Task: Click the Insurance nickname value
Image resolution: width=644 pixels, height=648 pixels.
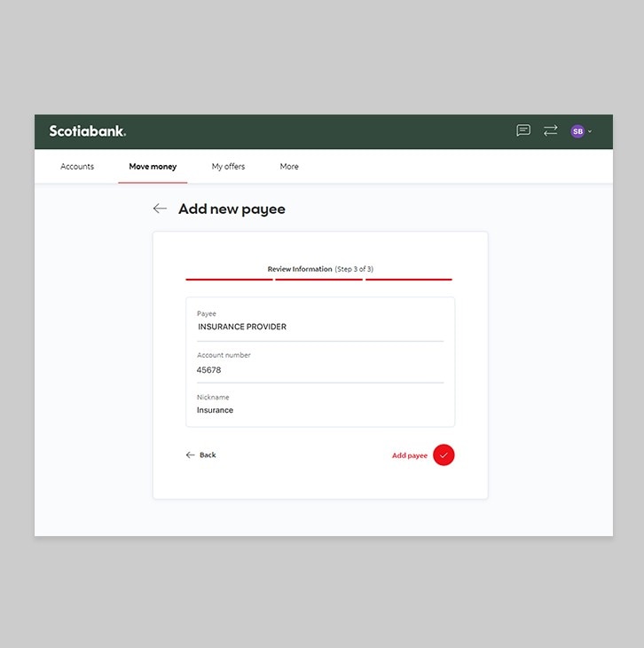Action: (215, 410)
